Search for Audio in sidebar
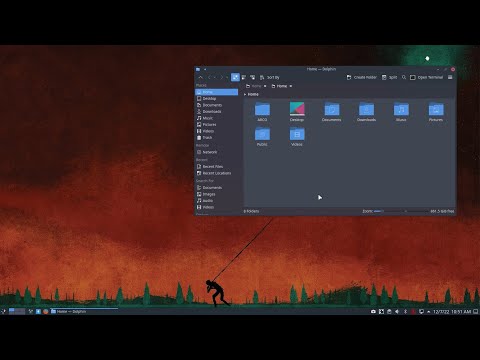Image resolution: width=480 pixels, height=360 pixels. (216, 201)
